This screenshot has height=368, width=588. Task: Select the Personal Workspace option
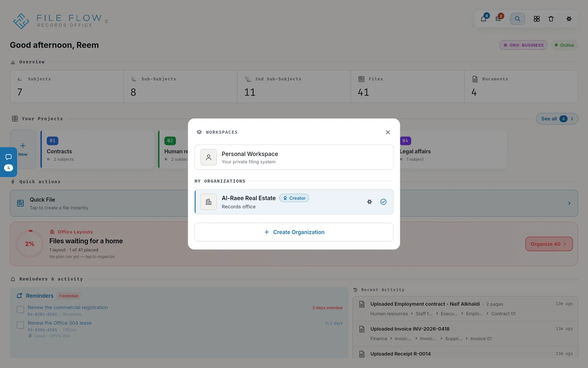[294, 157]
